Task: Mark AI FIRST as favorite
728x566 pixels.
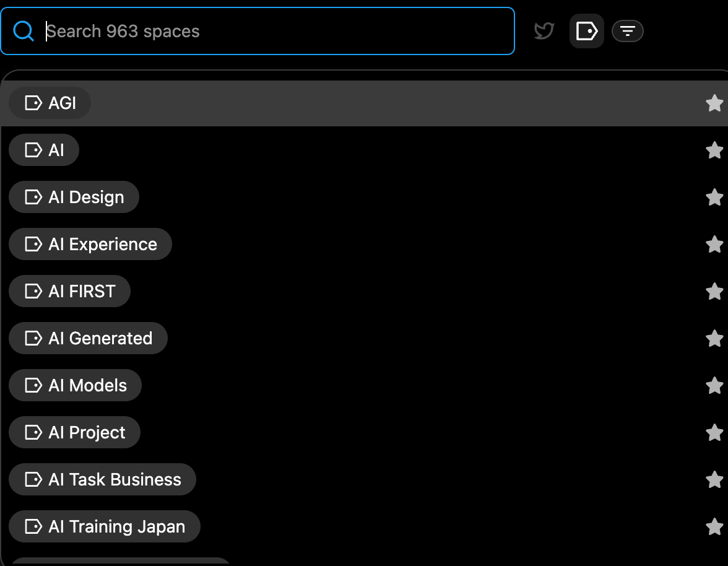Action: tap(714, 291)
